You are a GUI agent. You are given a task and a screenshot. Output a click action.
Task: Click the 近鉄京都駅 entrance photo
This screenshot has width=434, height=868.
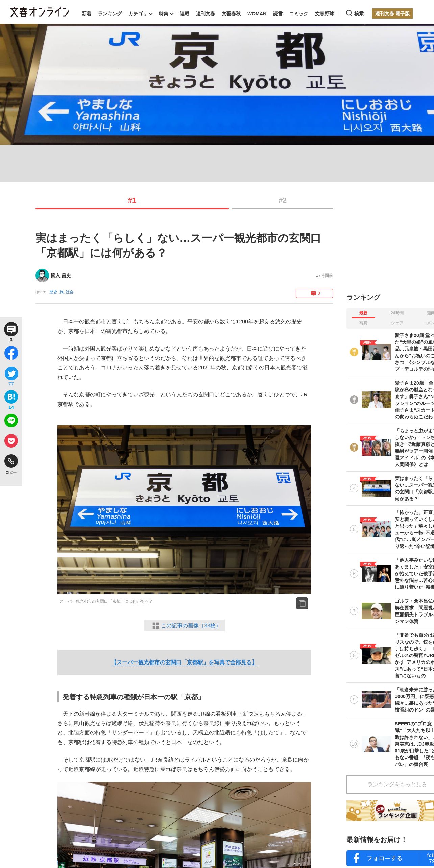184,825
